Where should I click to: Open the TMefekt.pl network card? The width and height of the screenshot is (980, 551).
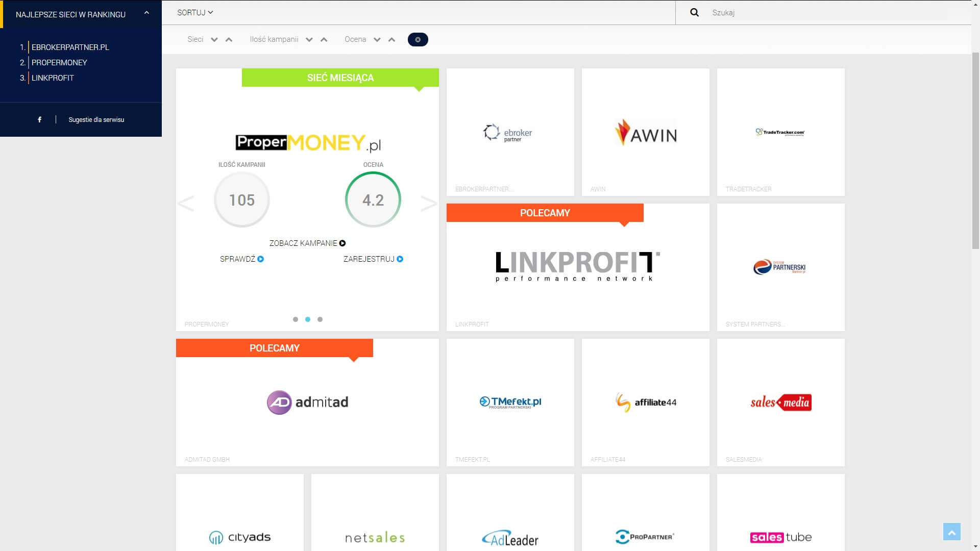click(x=510, y=403)
